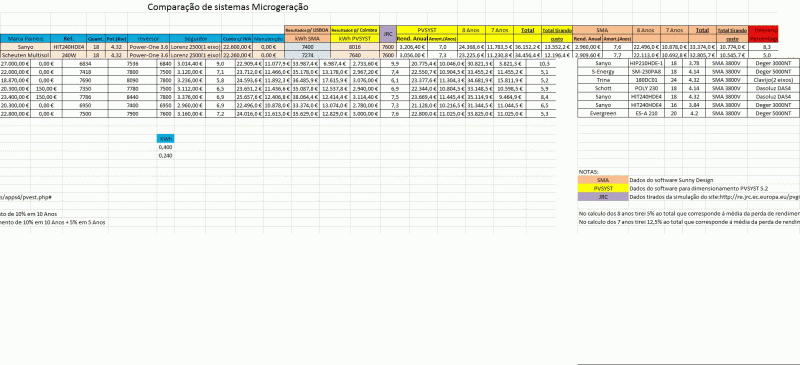Click 'Dados do software Sunny Design' note
This screenshot has width=800, height=365.
[x=671, y=180]
